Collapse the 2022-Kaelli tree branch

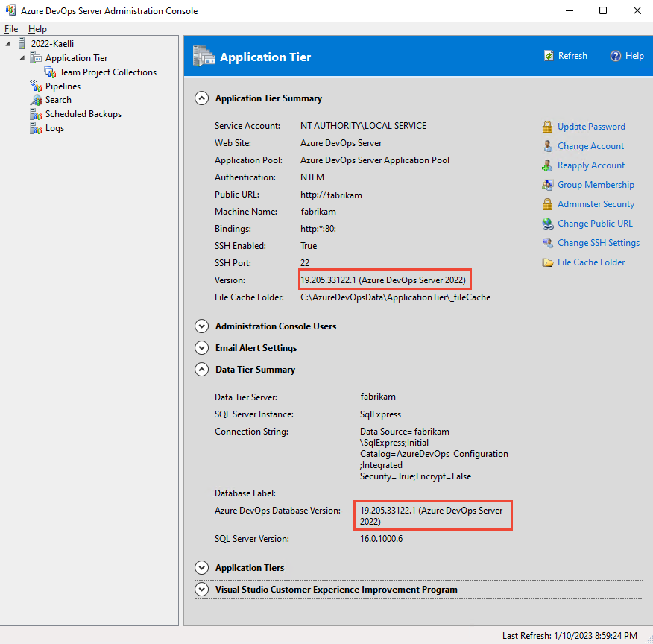(x=7, y=43)
